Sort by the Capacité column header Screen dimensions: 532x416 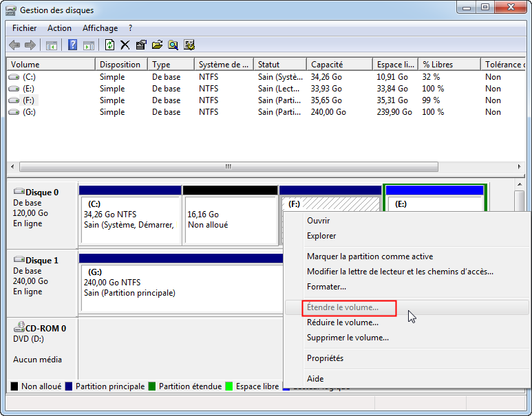point(339,65)
